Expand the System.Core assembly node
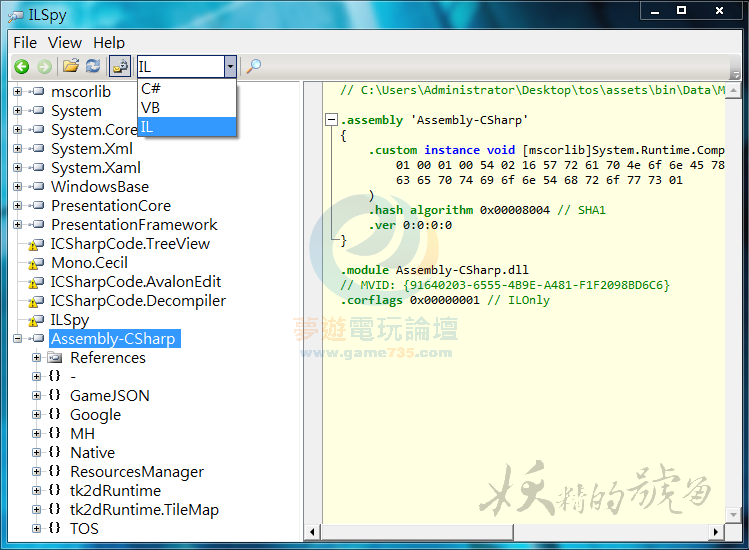 tap(18, 129)
